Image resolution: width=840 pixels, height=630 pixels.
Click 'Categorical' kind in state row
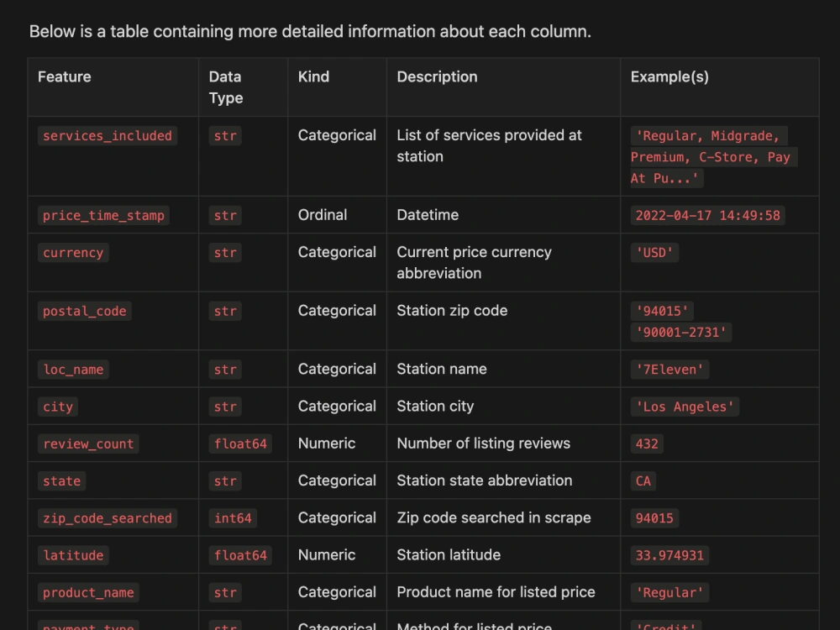point(337,480)
